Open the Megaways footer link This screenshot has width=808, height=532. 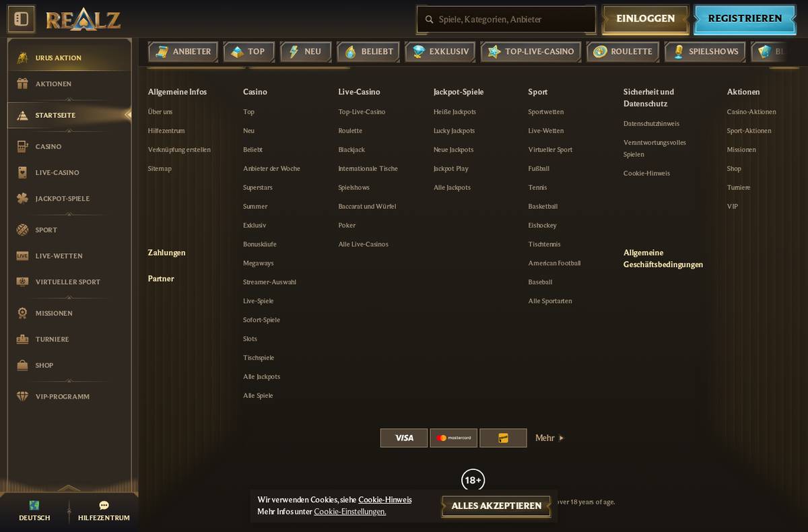pyautogui.click(x=258, y=263)
